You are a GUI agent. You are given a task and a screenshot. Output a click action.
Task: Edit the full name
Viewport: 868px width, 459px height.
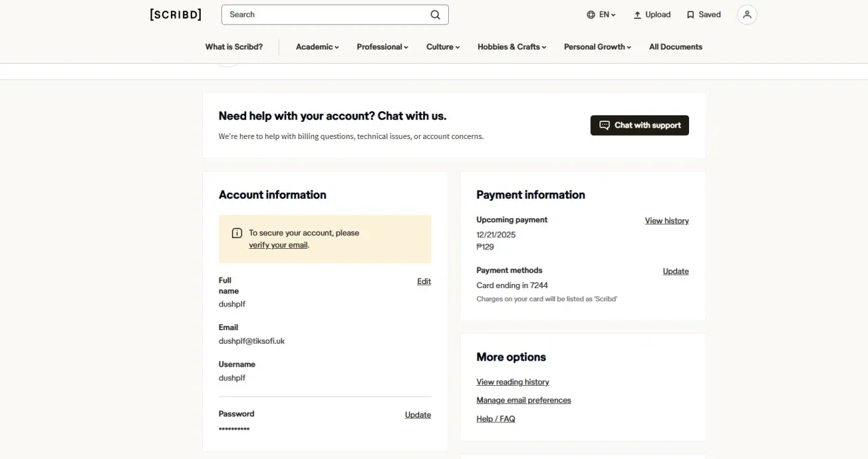(x=424, y=281)
